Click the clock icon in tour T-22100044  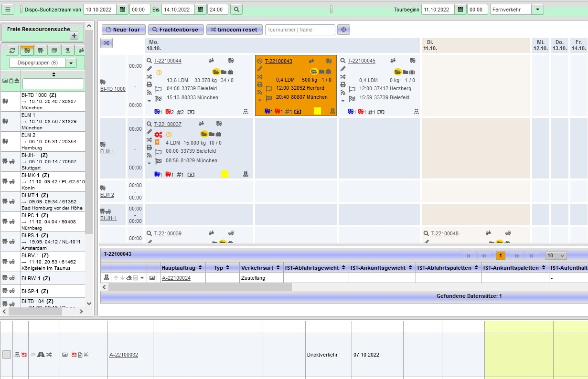pyautogui.click(x=159, y=73)
